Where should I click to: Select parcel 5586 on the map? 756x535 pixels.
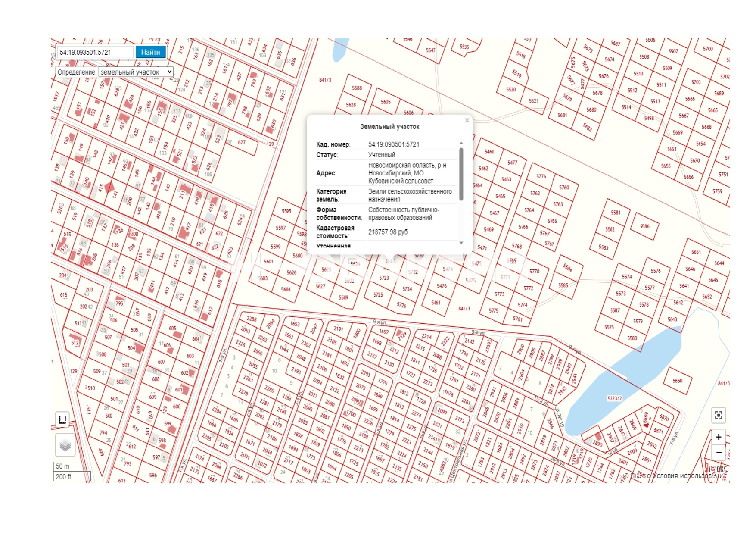click(644, 226)
